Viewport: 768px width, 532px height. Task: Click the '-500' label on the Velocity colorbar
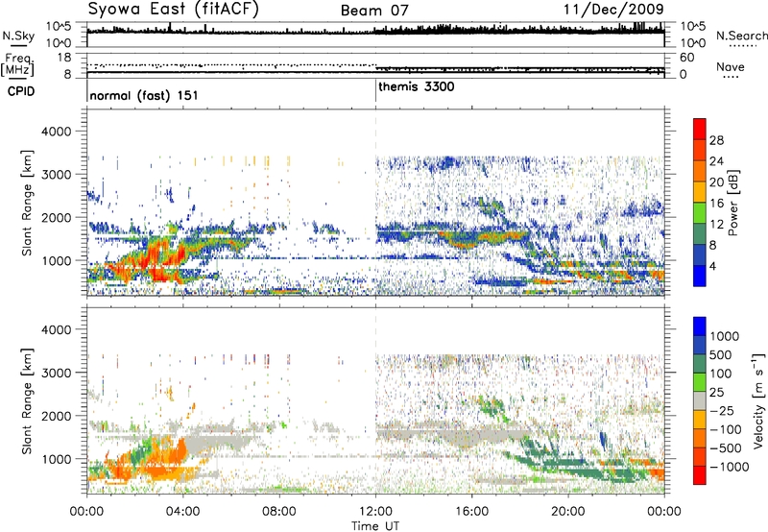click(726, 448)
